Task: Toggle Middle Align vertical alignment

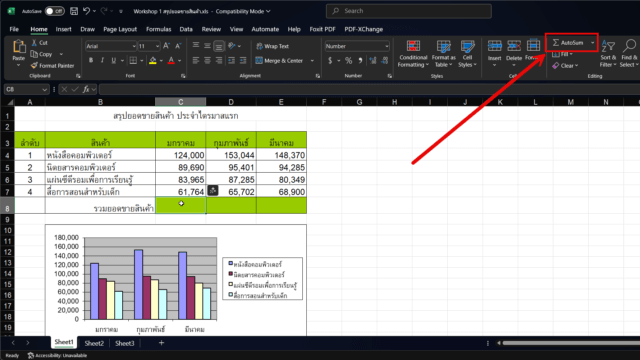Action: (207, 46)
